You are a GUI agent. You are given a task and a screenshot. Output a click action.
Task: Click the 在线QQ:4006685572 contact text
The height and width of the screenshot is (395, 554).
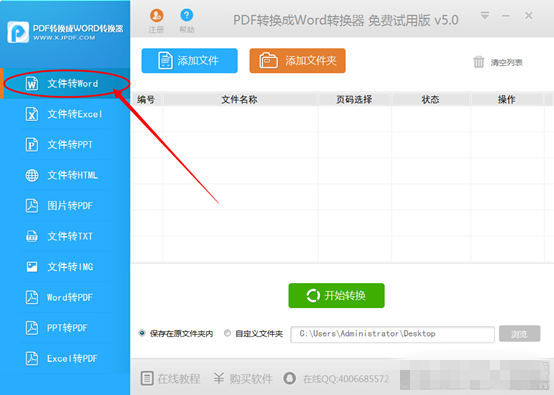pos(346,379)
